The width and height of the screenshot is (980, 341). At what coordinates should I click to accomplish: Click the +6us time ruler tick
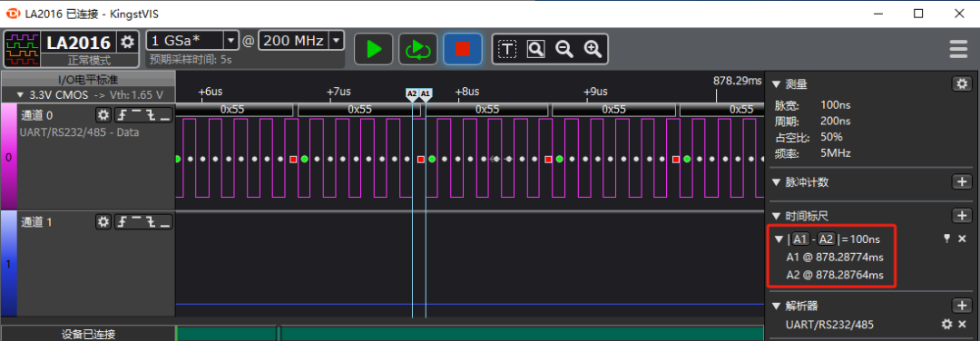[x=210, y=92]
